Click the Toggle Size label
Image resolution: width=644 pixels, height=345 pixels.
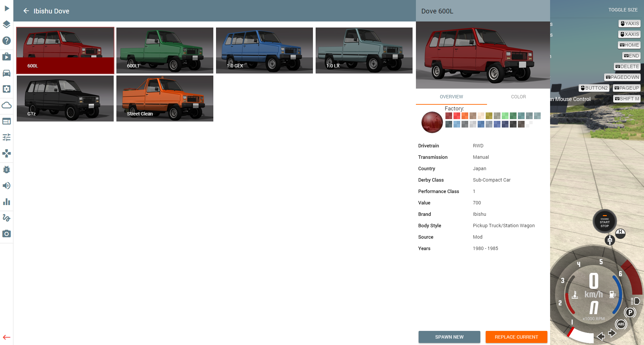point(623,10)
